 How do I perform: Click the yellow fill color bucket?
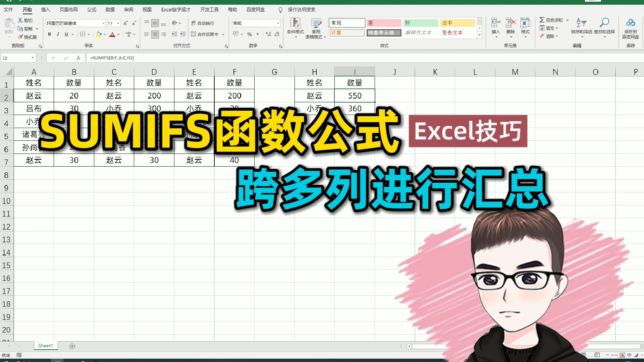[x=99, y=34]
